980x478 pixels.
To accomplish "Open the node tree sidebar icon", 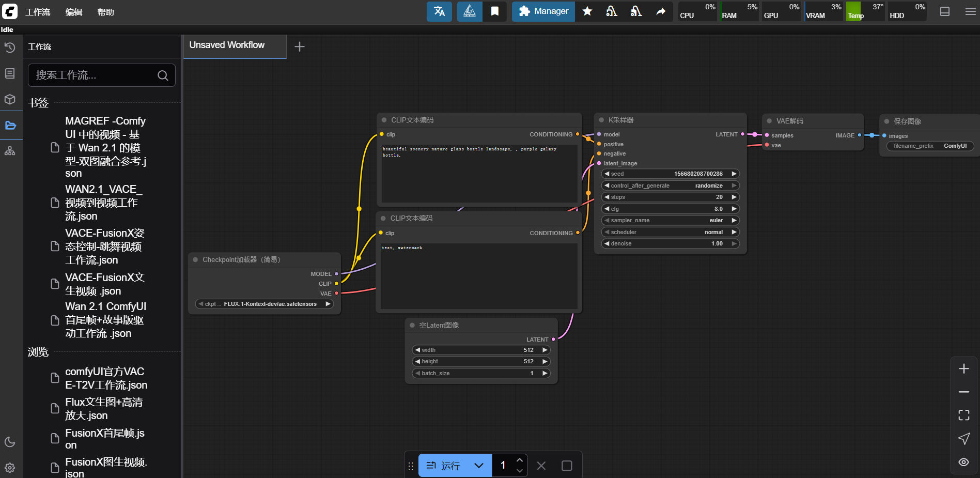I will (10, 151).
